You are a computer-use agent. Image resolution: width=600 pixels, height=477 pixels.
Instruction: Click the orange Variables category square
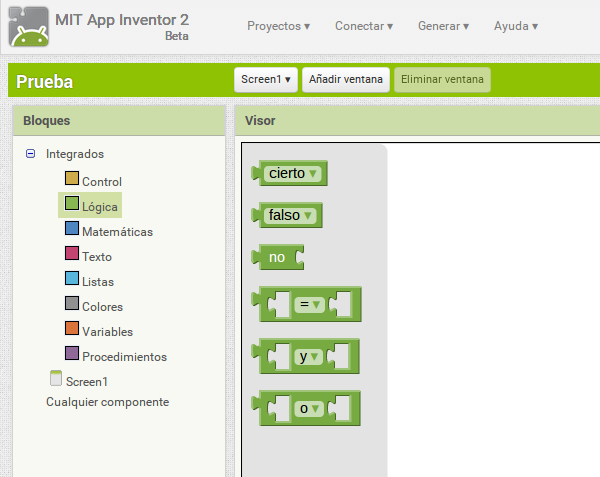(72, 328)
